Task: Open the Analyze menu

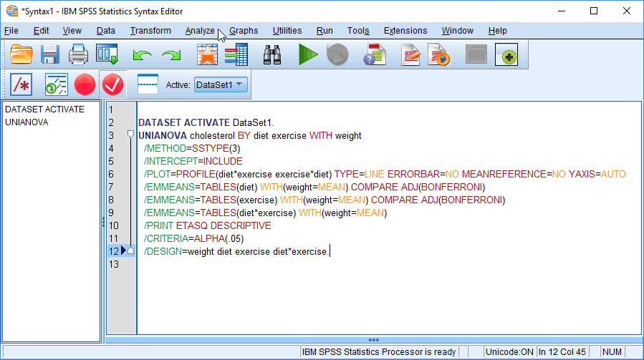Action: click(x=200, y=31)
